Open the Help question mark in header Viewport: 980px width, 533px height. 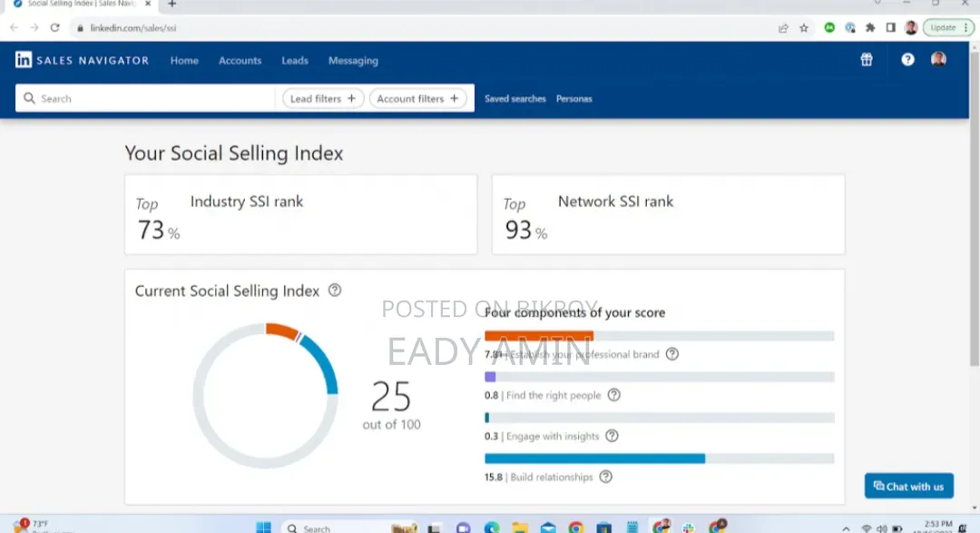(x=907, y=59)
